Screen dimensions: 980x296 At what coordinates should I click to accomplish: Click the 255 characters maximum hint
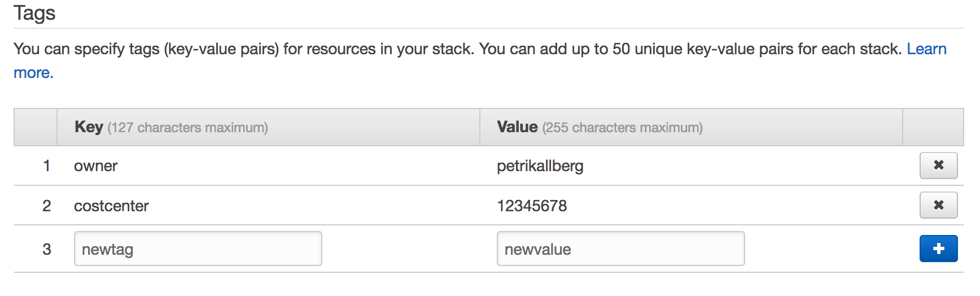[622, 128]
